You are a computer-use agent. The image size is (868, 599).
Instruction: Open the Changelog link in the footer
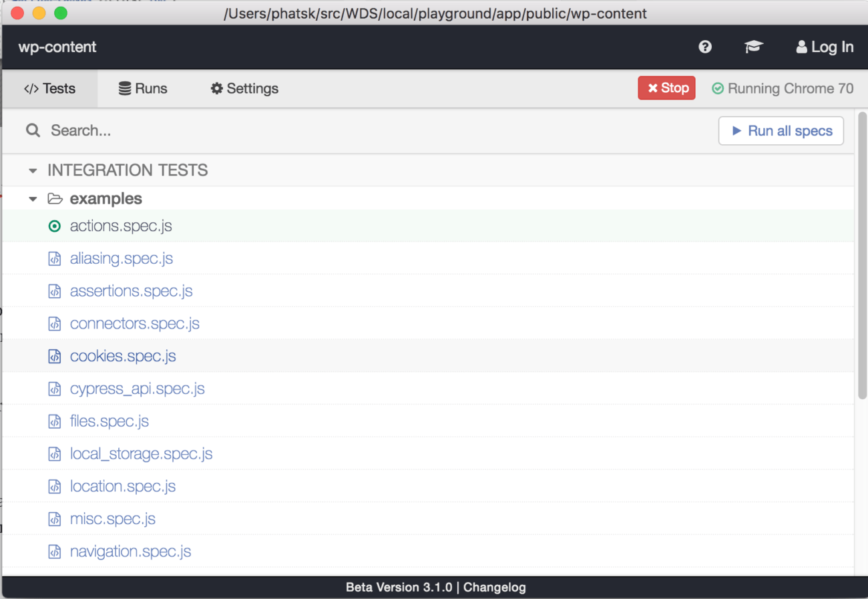[494, 587]
